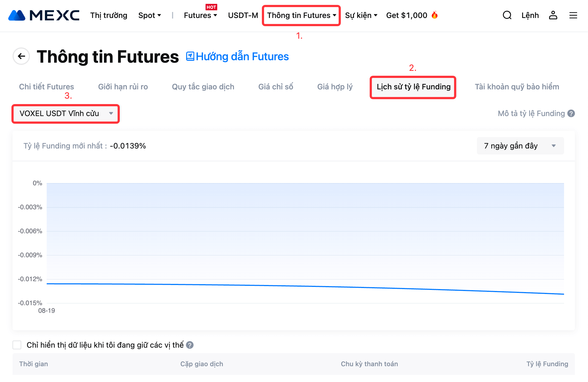
Task: Click the help icon beside Mô tả tỷ lệ Funding
Action: 571,113
